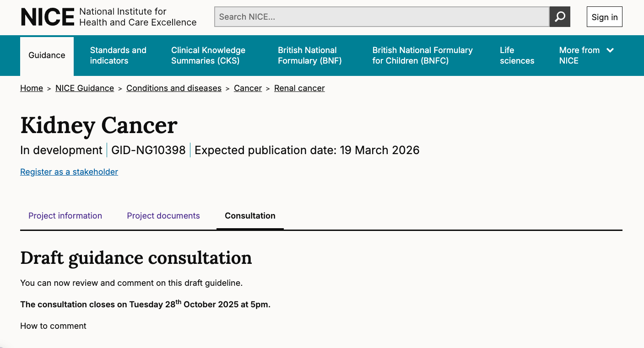Viewport: 644px width, 348px height.
Task: Click the Sign in button
Action: 604,17
